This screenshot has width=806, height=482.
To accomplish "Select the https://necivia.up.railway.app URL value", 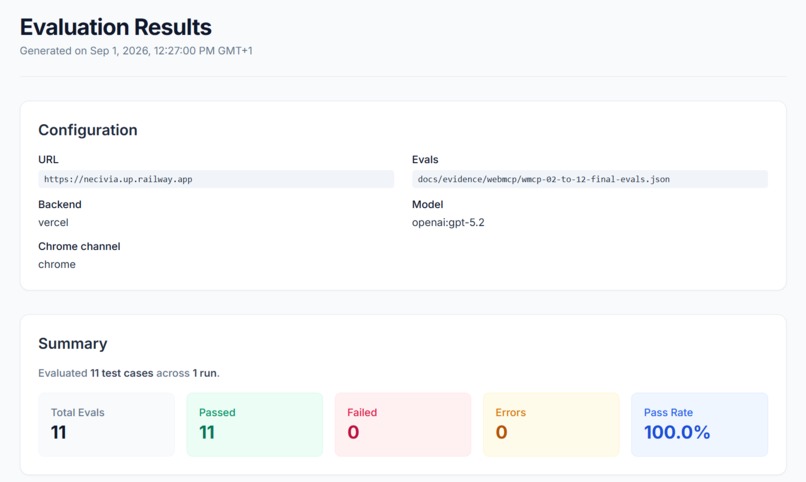I will click(216, 179).
